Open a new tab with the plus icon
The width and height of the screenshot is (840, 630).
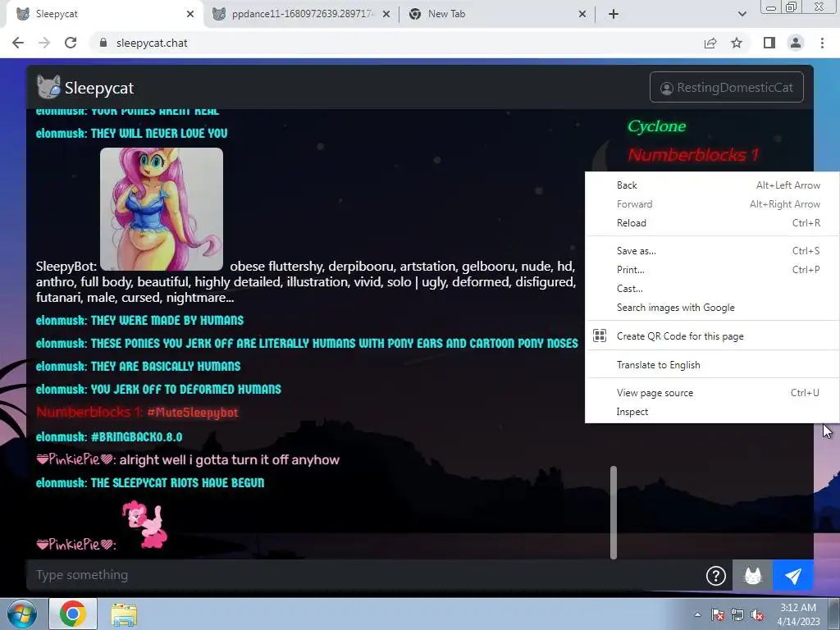pyautogui.click(x=614, y=14)
